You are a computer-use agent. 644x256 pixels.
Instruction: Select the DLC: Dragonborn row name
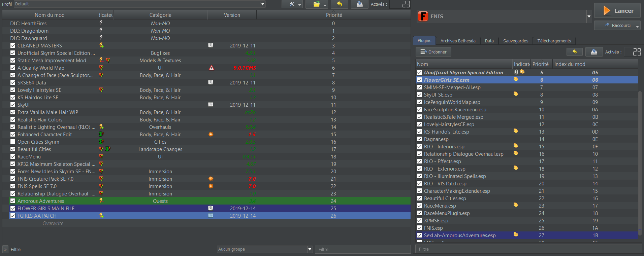coord(29,31)
